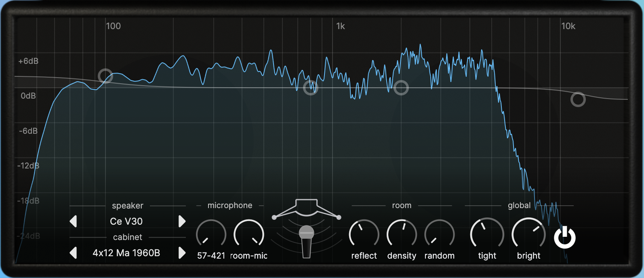Switch to next cabinet with right arrow

(x=182, y=253)
